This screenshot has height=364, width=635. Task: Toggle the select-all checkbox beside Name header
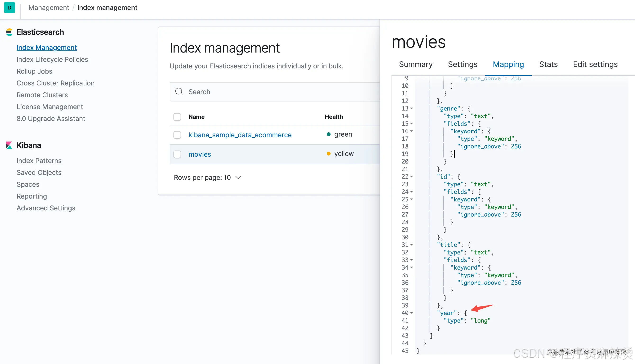tap(177, 117)
